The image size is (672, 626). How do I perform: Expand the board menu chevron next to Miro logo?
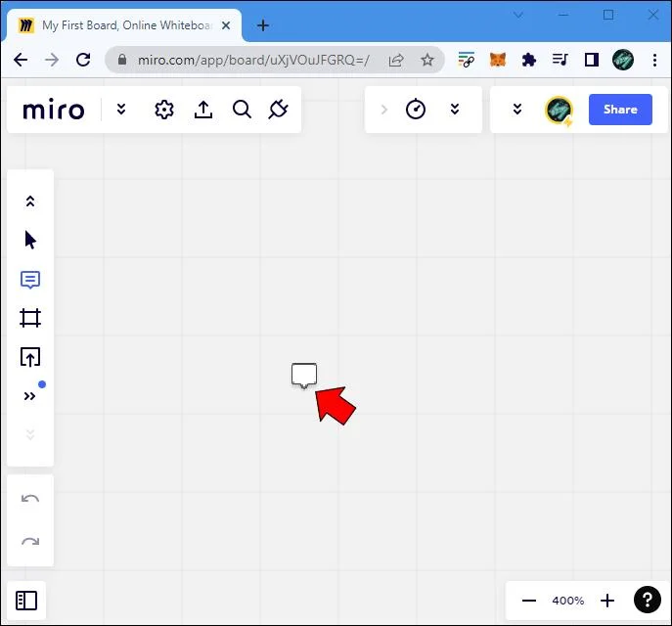121,110
